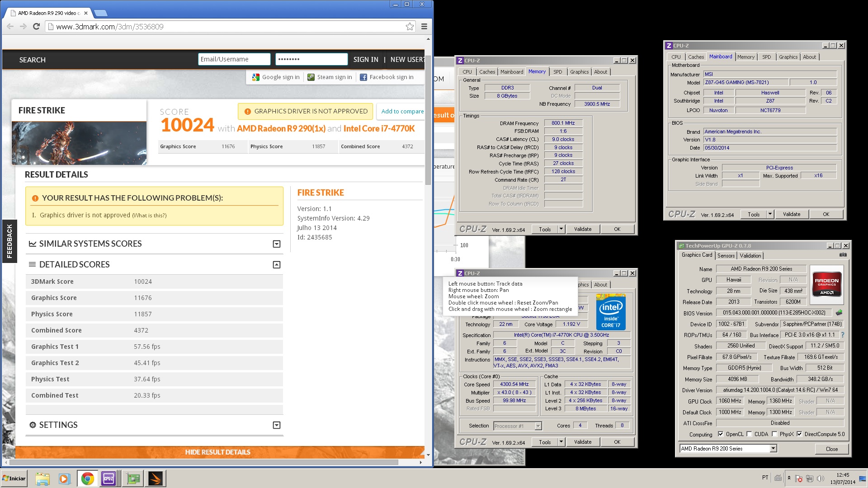Open Caches tab in CPU-Z Memory window

tap(487, 72)
